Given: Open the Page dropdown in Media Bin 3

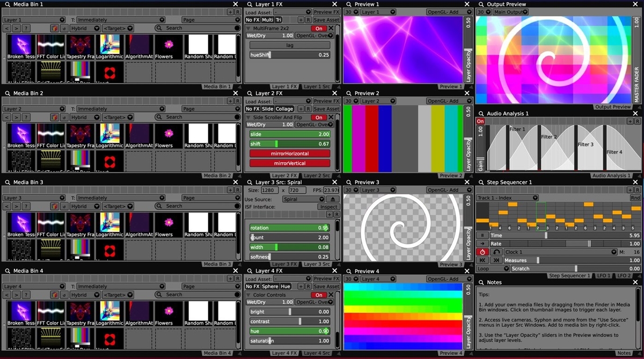Looking at the screenshot, I should (210, 198).
